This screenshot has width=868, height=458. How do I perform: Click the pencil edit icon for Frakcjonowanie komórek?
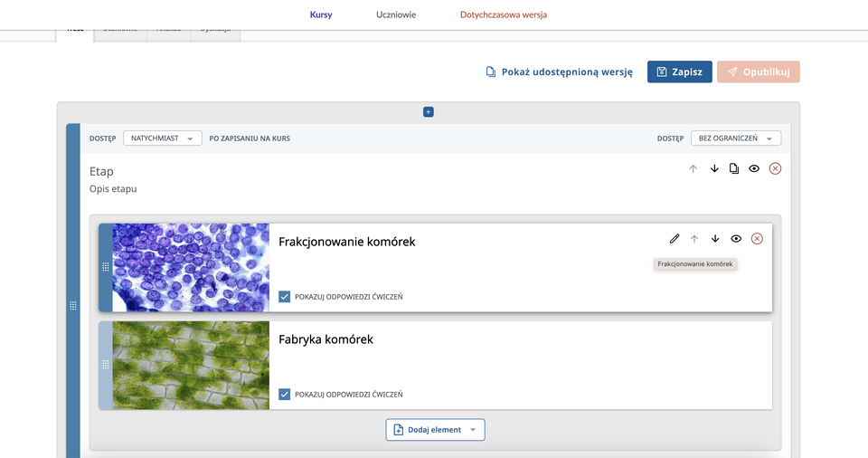pos(674,239)
